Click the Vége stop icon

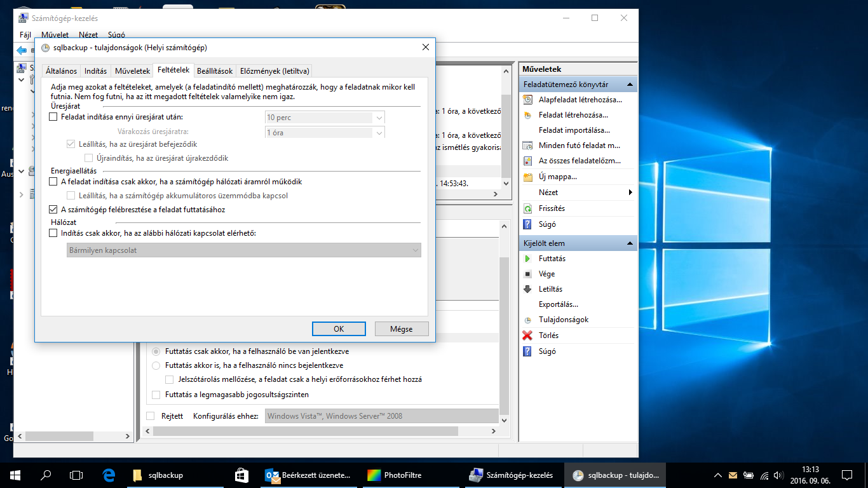(527, 274)
